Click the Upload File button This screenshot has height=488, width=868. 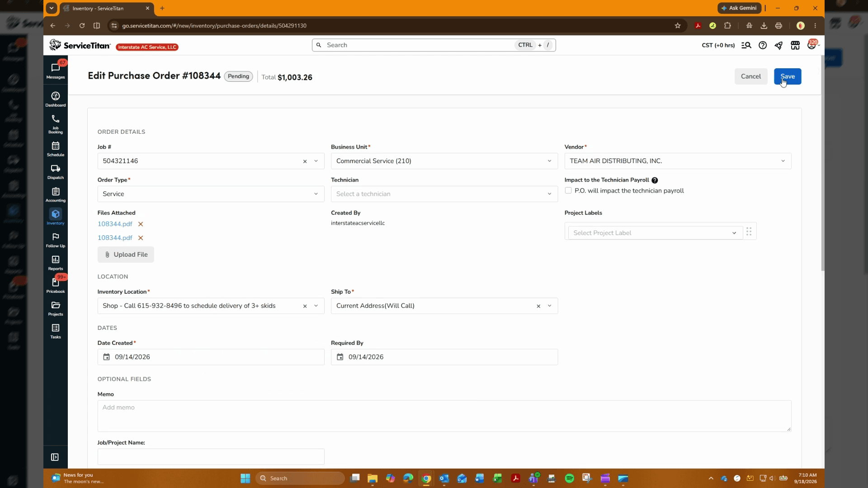click(x=126, y=254)
